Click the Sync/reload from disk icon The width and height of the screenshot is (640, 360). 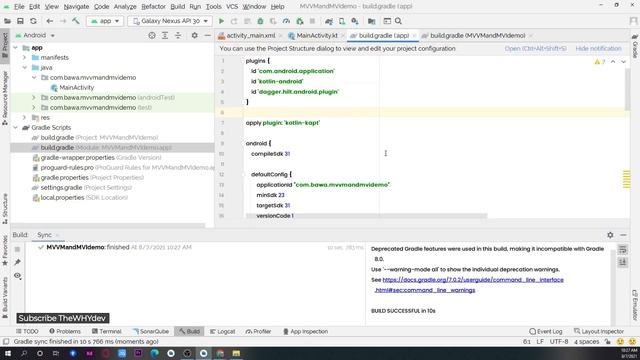(33, 21)
